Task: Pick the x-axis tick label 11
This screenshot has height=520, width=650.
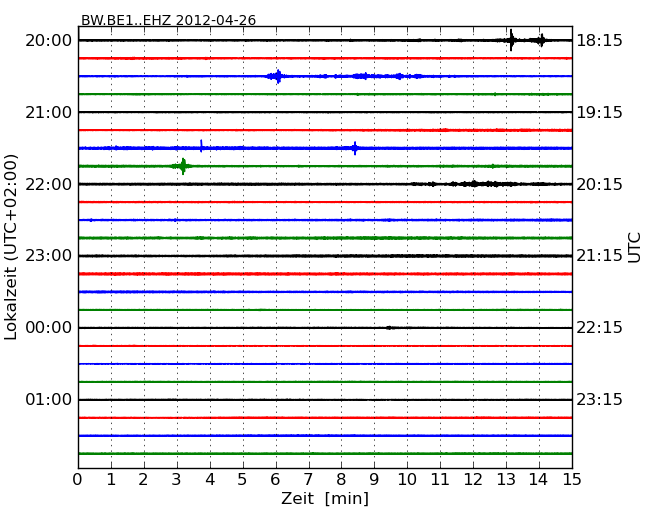Action: (440, 479)
